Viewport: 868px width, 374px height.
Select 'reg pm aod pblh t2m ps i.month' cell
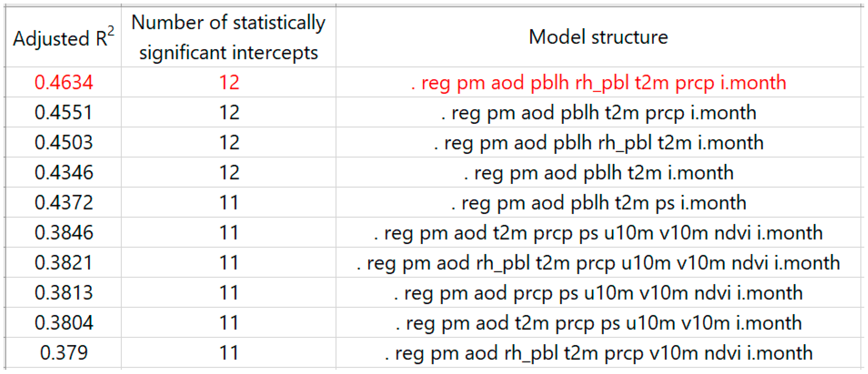click(598, 202)
